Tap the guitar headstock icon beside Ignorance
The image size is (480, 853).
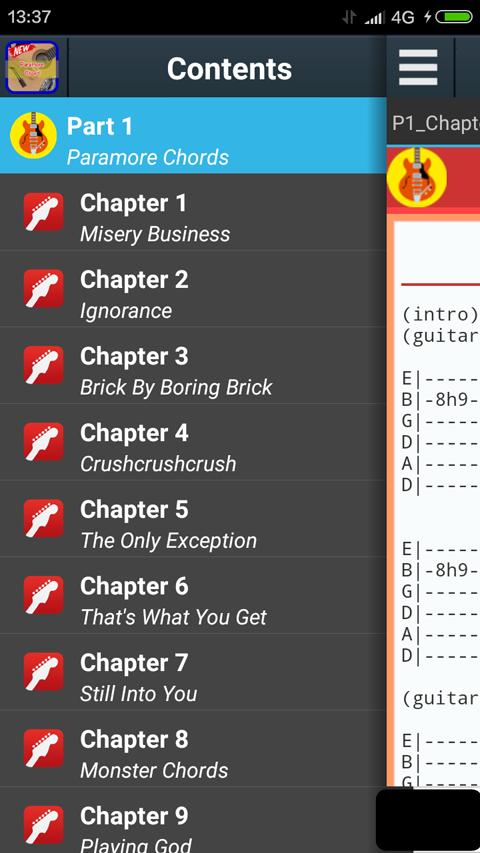(44, 289)
